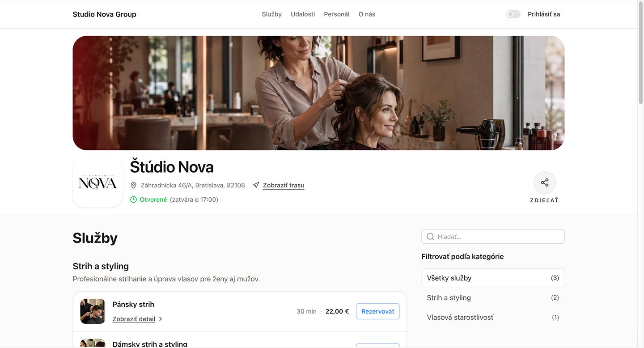
Task: Click the 22,00 € price
Action: point(337,311)
